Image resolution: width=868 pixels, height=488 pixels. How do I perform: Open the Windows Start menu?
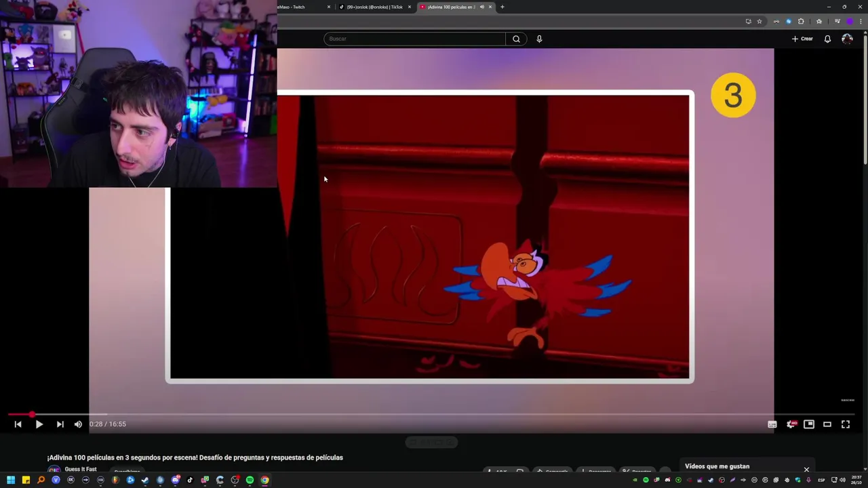click(x=11, y=480)
